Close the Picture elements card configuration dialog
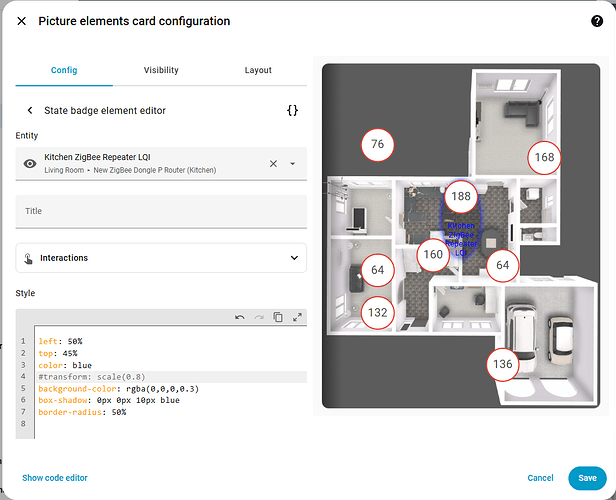The width and height of the screenshot is (616, 500). tap(22, 21)
